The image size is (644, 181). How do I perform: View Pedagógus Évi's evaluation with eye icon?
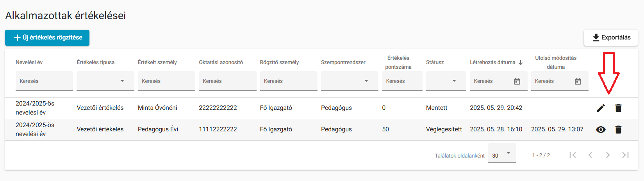point(601,129)
